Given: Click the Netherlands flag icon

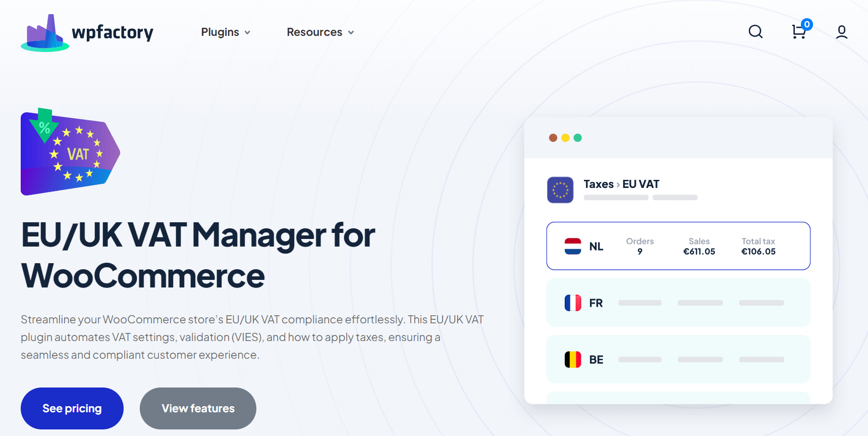Looking at the screenshot, I should [x=573, y=246].
